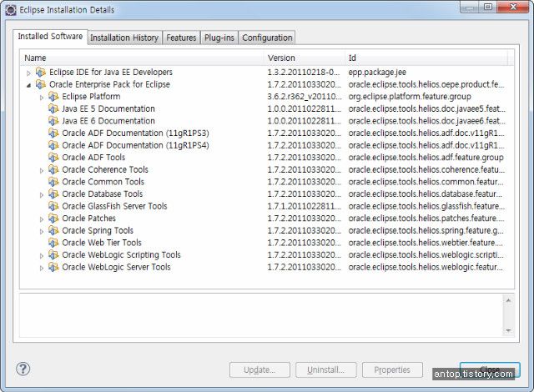This screenshot has width=534, height=392.
Task: Click the Oracle Enterprise Pack for Eclipse icon
Action: (41, 84)
